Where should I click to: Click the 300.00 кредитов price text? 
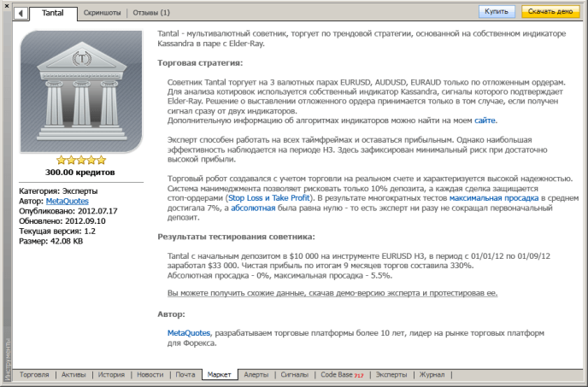(x=80, y=173)
